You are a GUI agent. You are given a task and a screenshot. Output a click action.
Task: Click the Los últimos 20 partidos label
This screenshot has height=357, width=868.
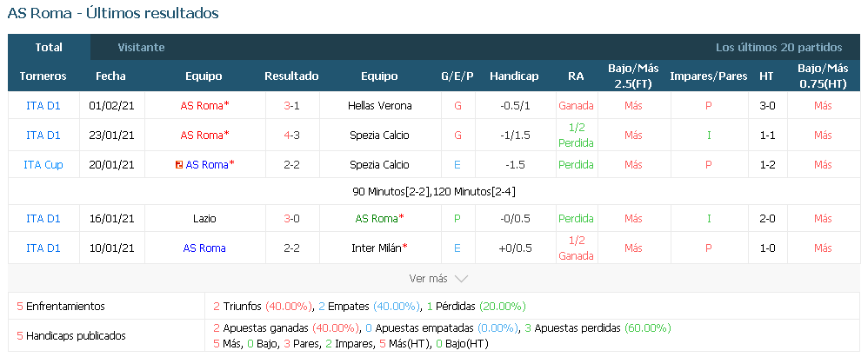point(779,48)
